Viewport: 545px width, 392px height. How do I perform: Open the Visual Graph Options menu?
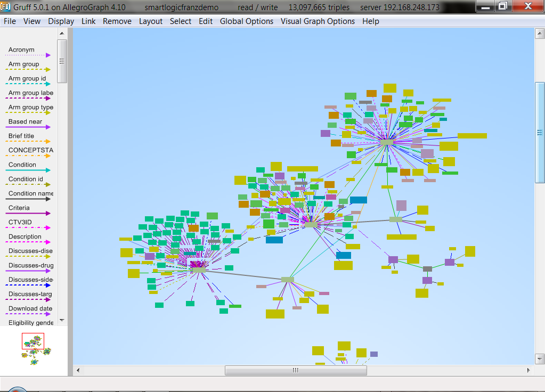click(318, 21)
